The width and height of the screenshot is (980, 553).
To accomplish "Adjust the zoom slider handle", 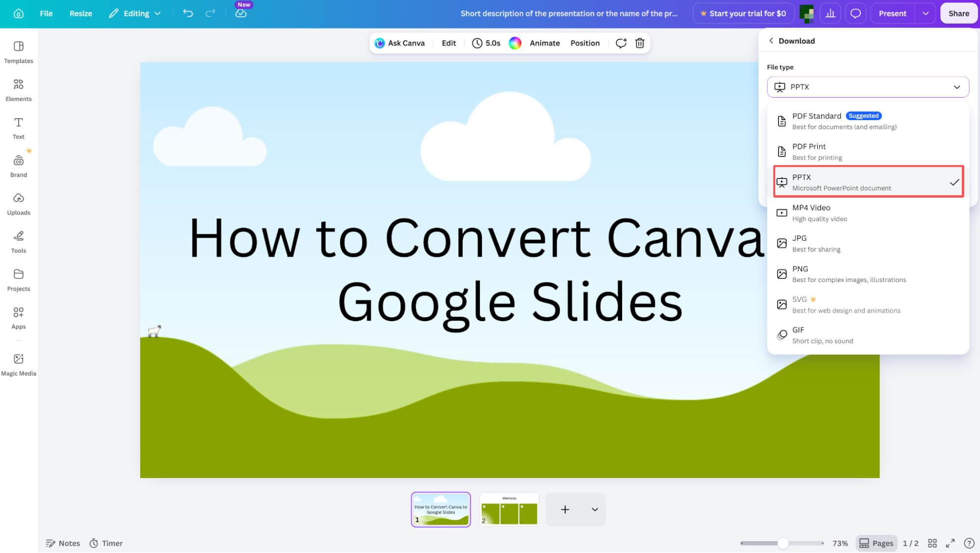I will point(783,543).
